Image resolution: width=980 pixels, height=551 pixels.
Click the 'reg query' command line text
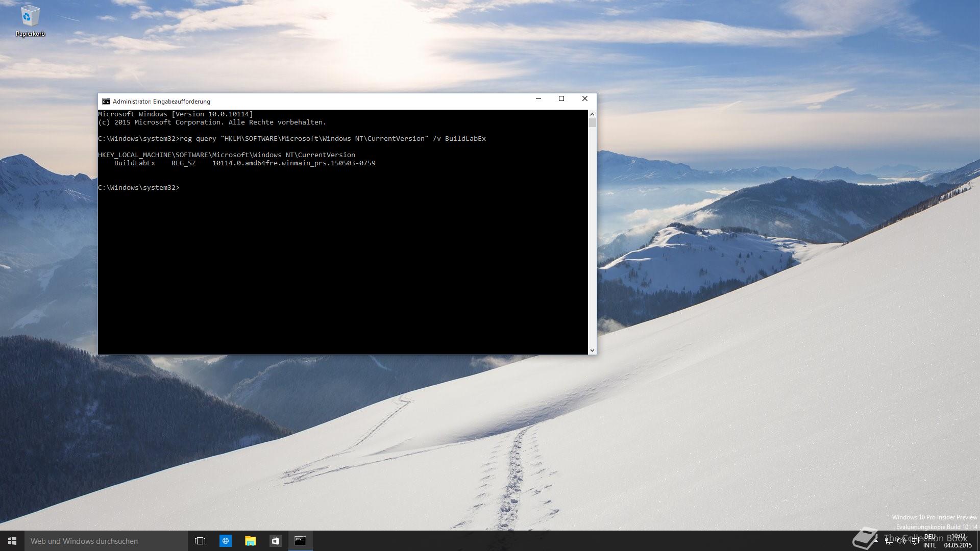(x=333, y=139)
